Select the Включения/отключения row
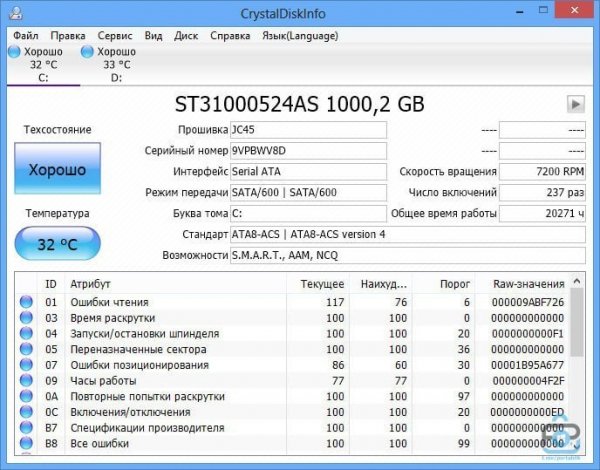The image size is (600, 470). click(292, 412)
